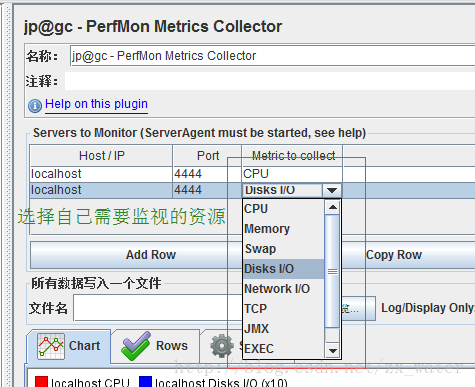
Task: Click the Chart tab line-graph icon
Action: coord(51,346)
